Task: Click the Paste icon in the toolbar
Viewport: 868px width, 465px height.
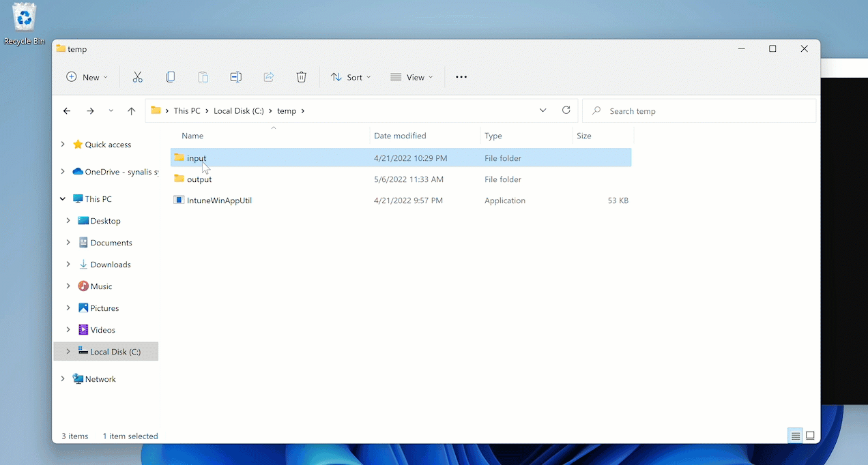Action: click(x=203, y=76)
